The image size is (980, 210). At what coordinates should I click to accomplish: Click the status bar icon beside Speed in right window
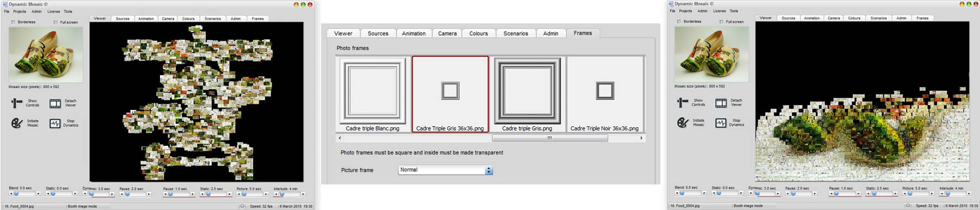click(908, 206)
